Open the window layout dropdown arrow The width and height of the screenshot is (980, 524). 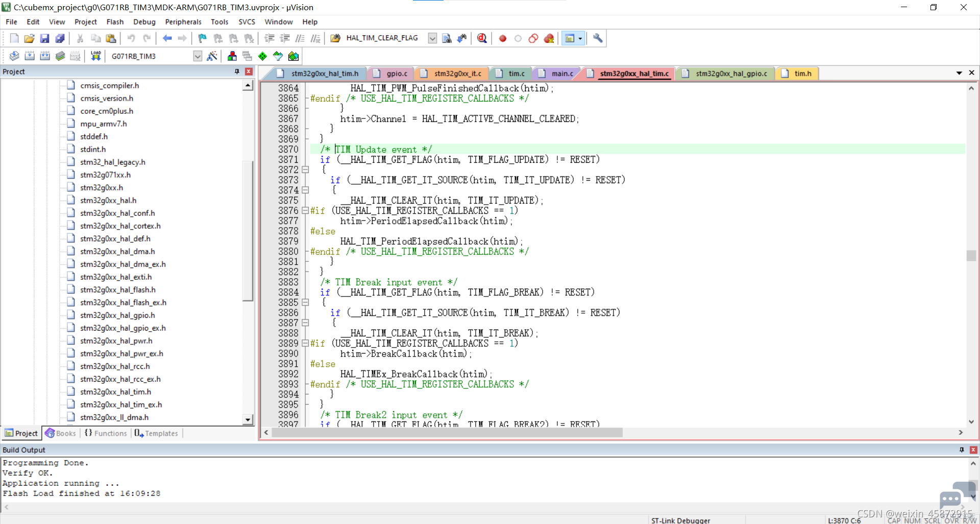[580, 38]
